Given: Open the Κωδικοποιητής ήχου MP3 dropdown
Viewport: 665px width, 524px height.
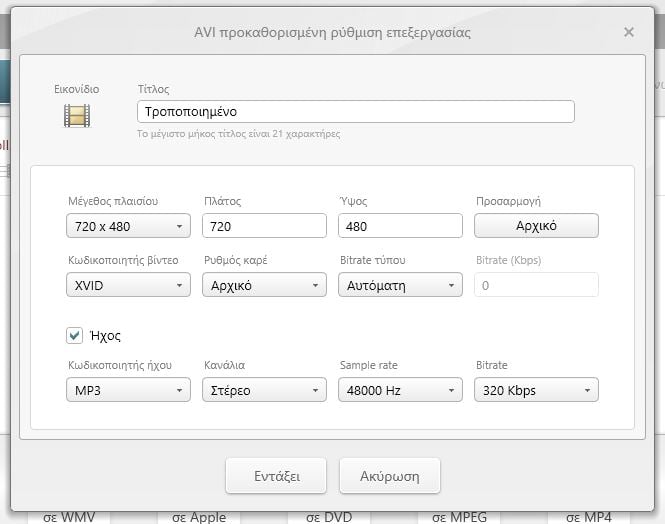Looking at the screenshot, I should (129, 390).
